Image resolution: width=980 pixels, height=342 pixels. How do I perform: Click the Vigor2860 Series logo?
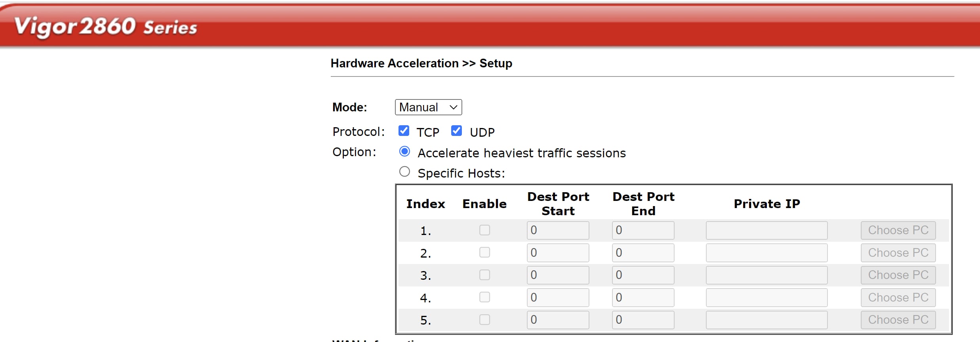[x=105, y=27]
